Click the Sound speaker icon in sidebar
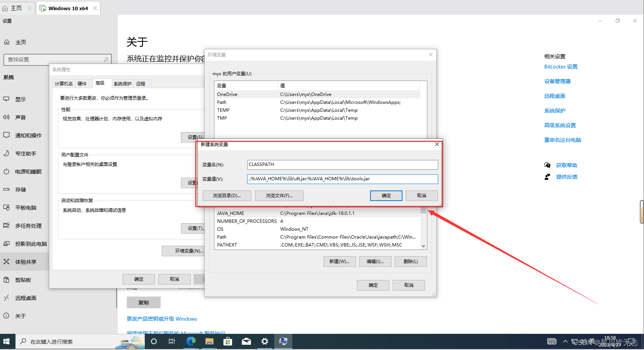 coord(6,117)
